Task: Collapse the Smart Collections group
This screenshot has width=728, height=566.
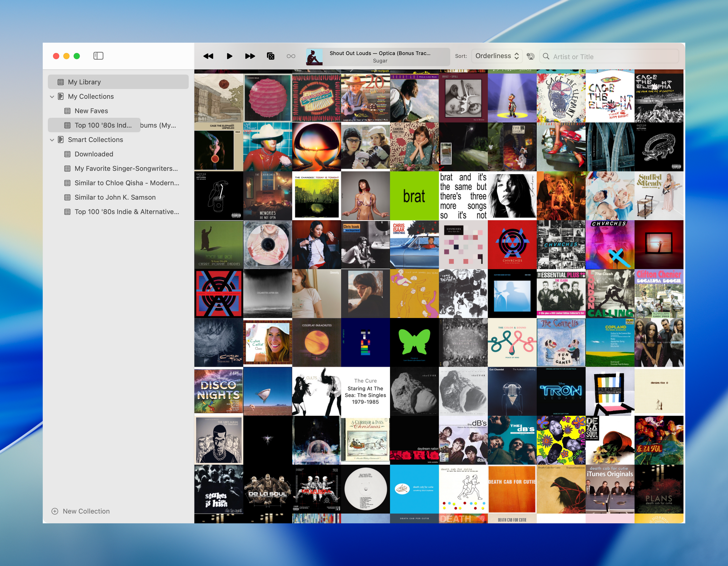Action: (x=52, y=140)
